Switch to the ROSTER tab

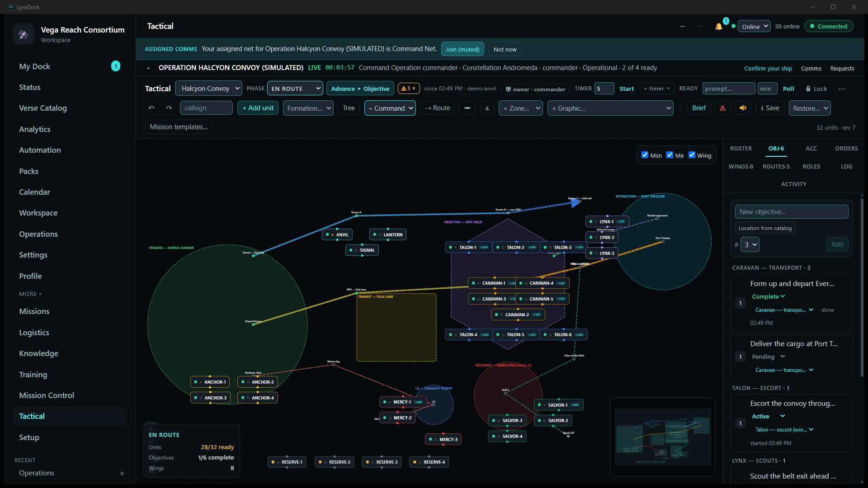point(741,148)
